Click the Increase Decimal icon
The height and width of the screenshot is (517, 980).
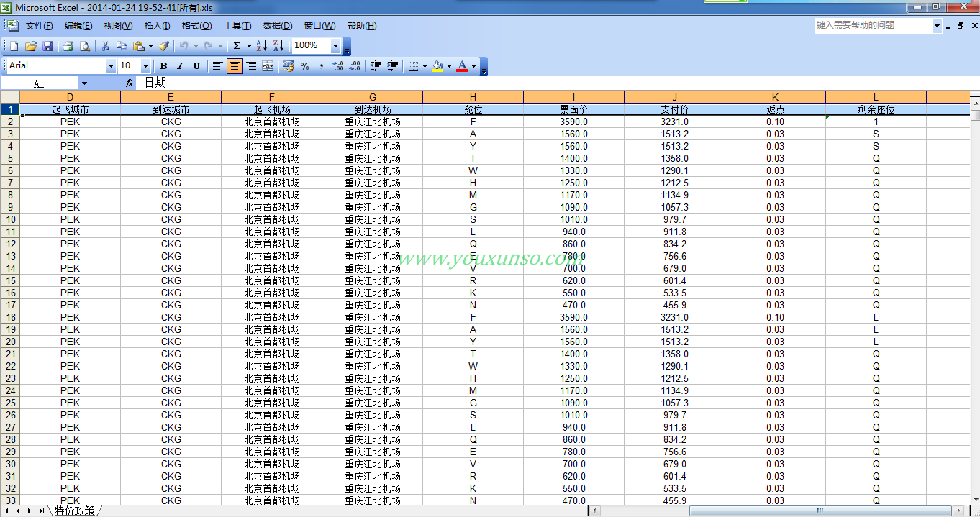(337, 66)
